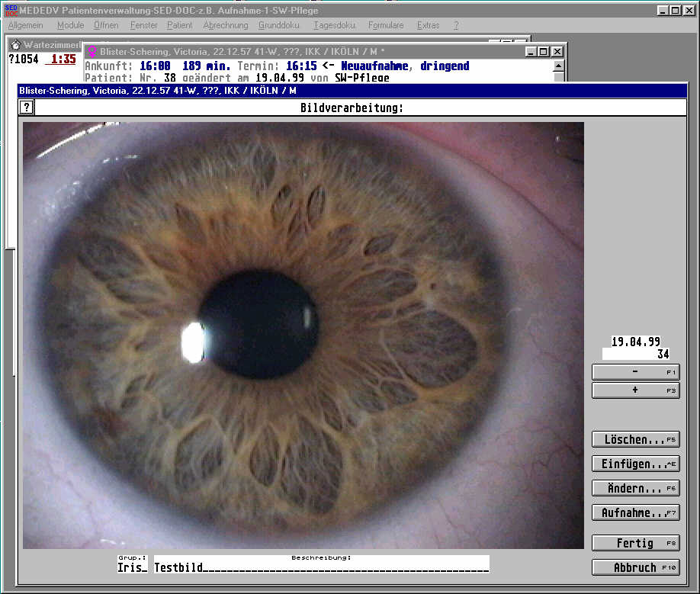Click the Löschen button
This screenshot has height=594, width=700.
pyautogui.click(x=635, y=440)
